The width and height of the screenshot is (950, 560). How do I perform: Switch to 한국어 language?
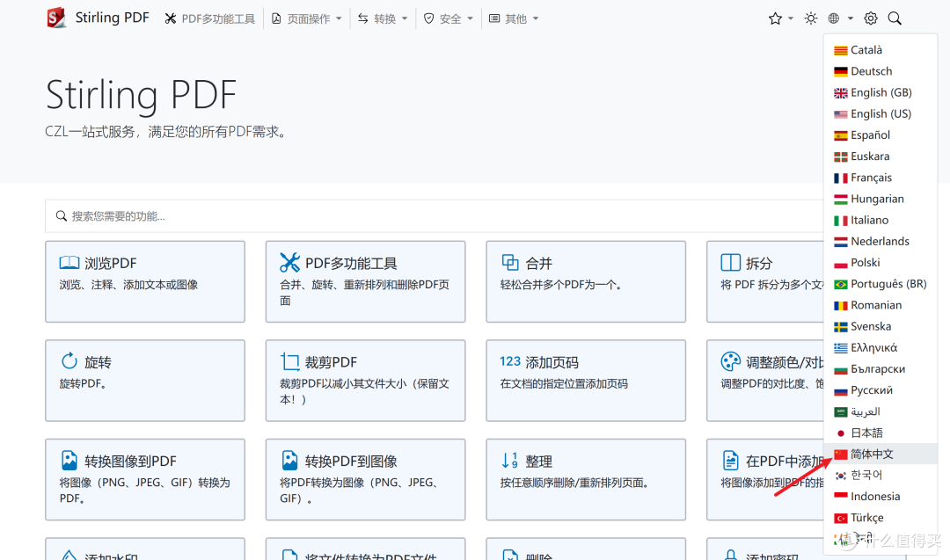point(880,476)
